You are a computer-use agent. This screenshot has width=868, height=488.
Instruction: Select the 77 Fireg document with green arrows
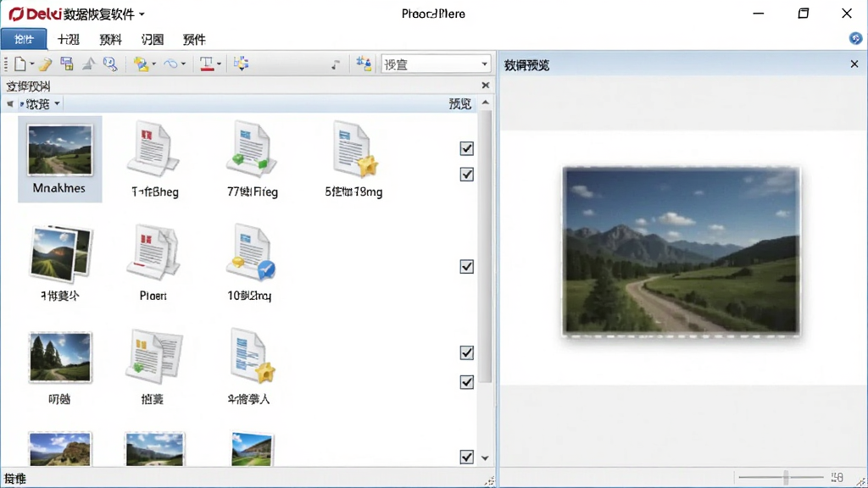251,148
